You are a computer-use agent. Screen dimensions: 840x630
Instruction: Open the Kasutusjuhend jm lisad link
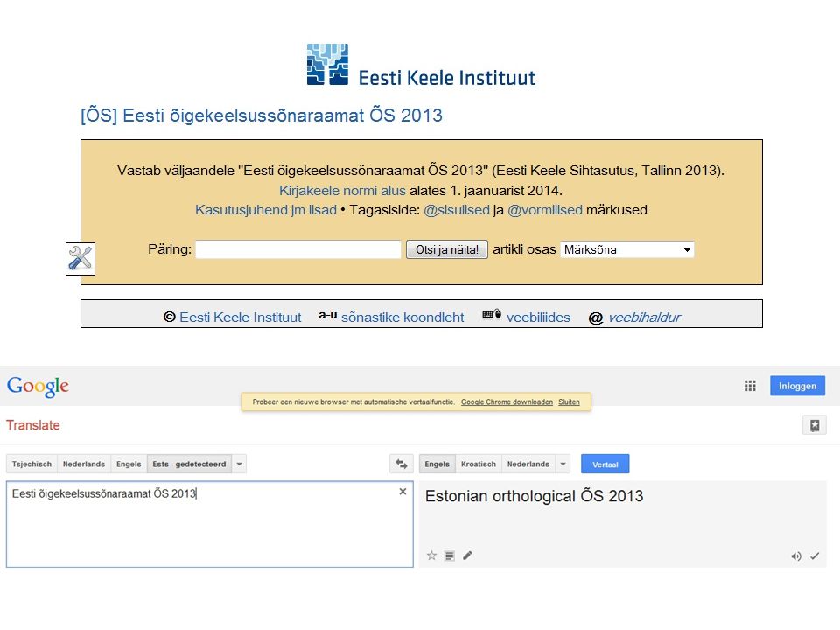point(266,209)
